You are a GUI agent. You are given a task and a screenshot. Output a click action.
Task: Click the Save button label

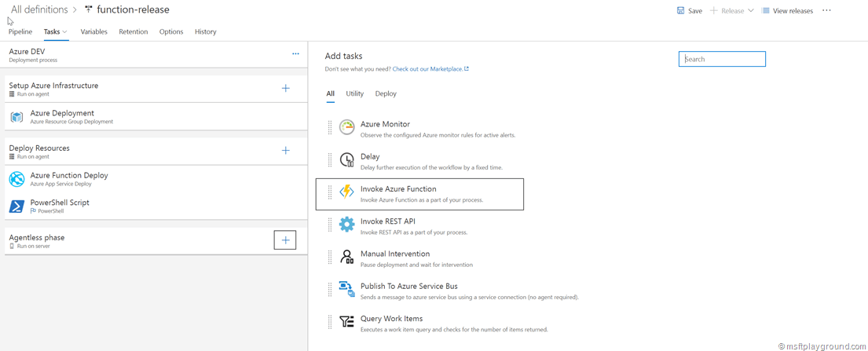[695, 10]
